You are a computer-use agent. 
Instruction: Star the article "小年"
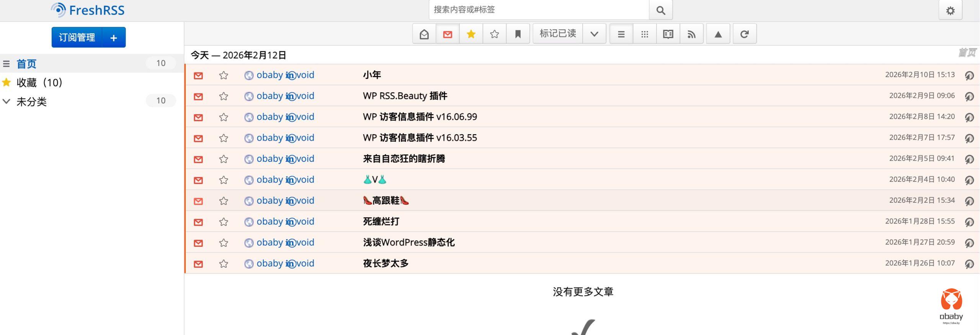(224, 75)
